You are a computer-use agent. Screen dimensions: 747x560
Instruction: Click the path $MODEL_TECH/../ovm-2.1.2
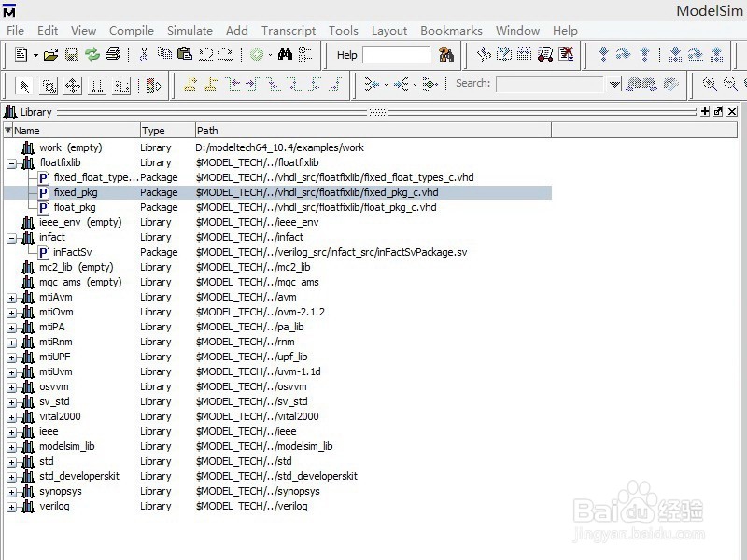coord(261,312)
